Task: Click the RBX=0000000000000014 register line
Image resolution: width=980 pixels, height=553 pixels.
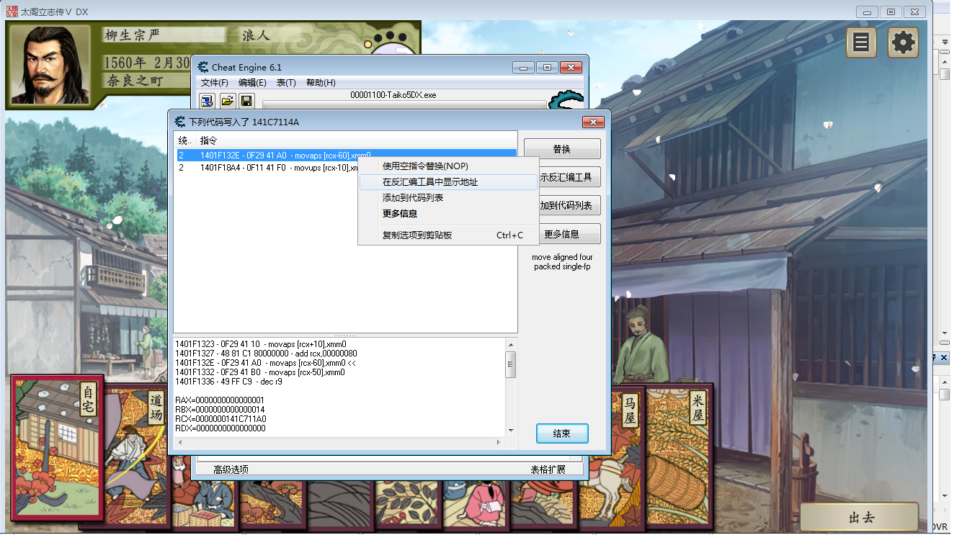Action: (x=220, y=410)
